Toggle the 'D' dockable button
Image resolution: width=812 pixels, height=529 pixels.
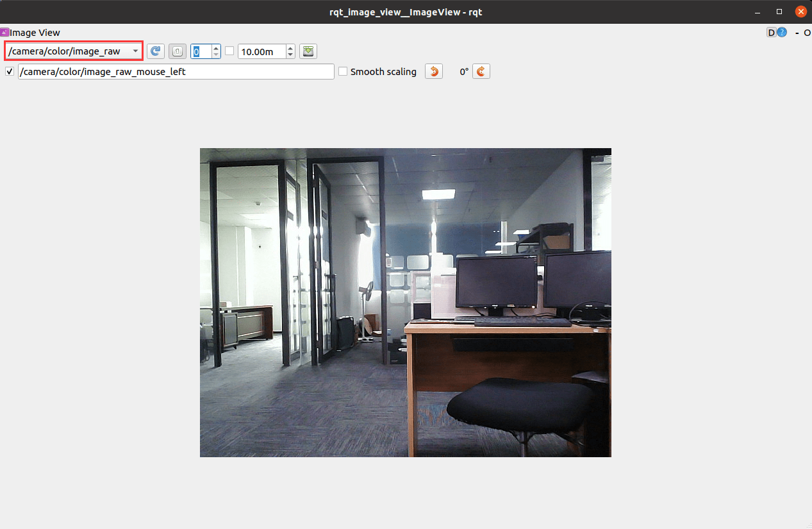tap(772, 33)
